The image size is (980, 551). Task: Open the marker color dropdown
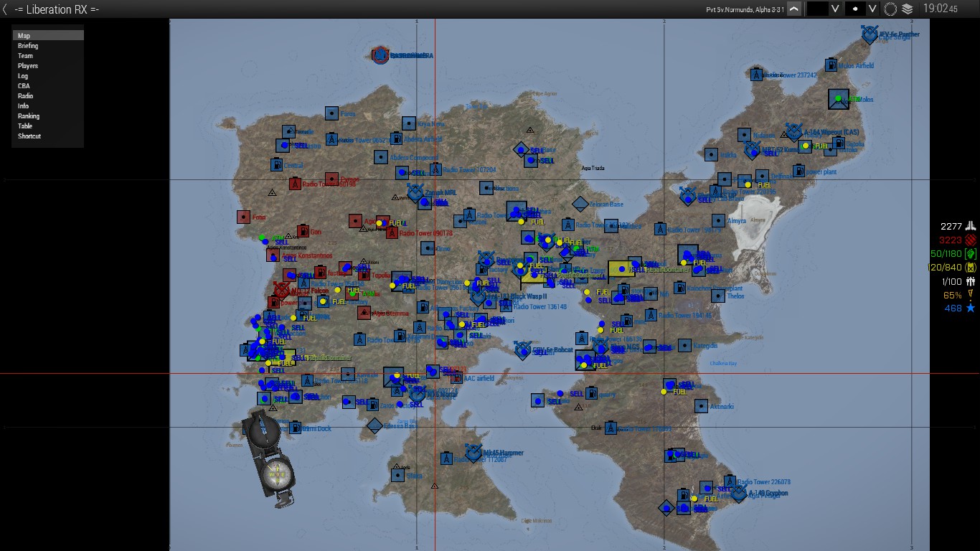834,9
